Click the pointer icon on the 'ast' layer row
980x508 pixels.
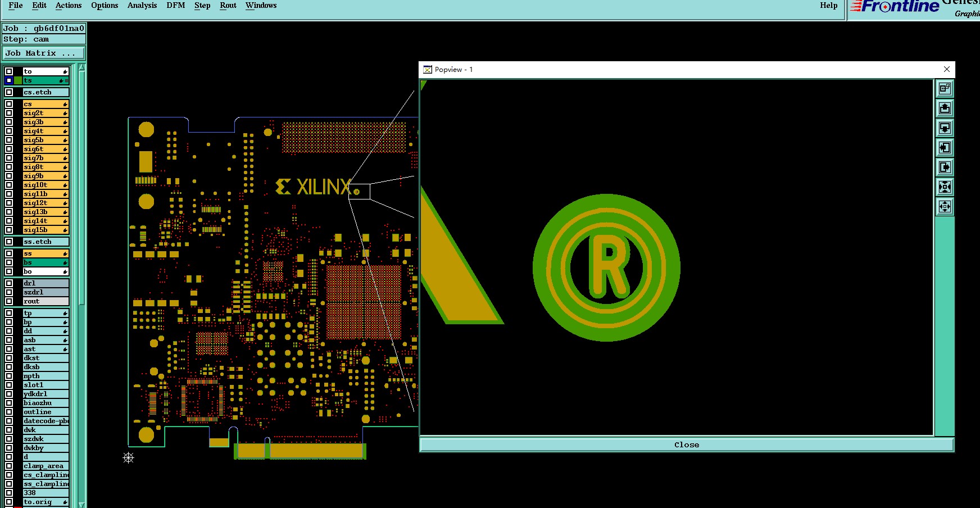(65, 350)
